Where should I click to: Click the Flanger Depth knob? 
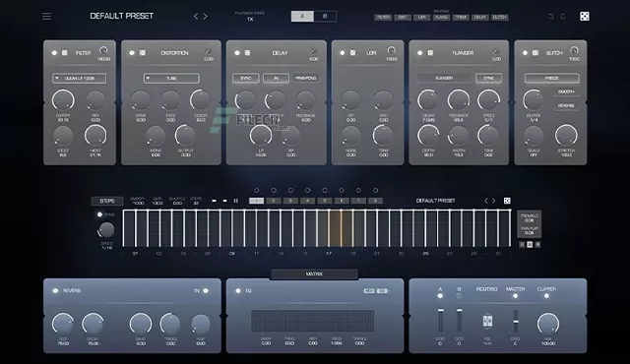(428, 135)
